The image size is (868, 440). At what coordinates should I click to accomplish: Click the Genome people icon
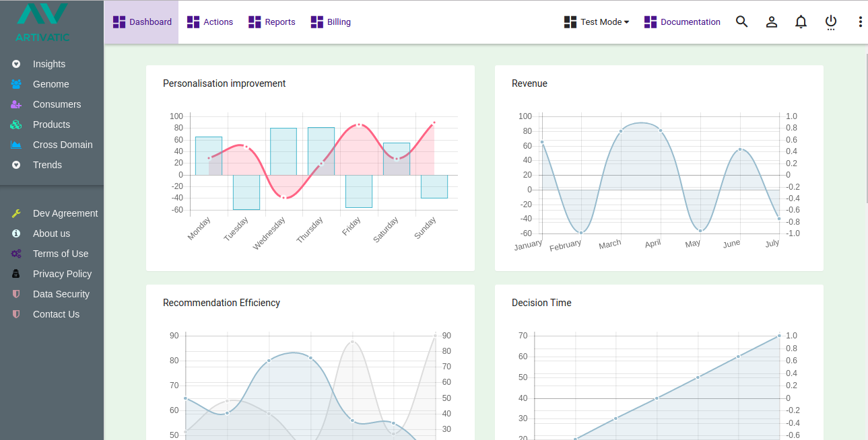(17, 84)
